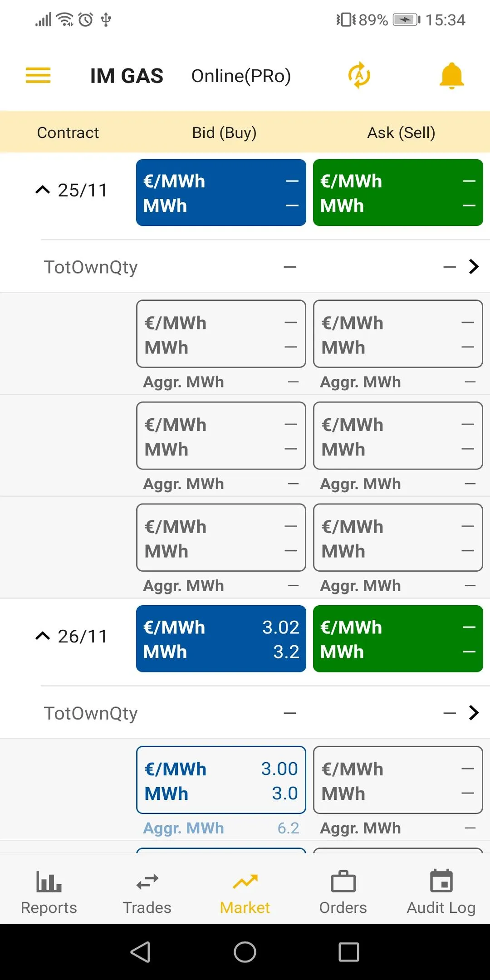Tap the 26/11 green ask box

398,639
